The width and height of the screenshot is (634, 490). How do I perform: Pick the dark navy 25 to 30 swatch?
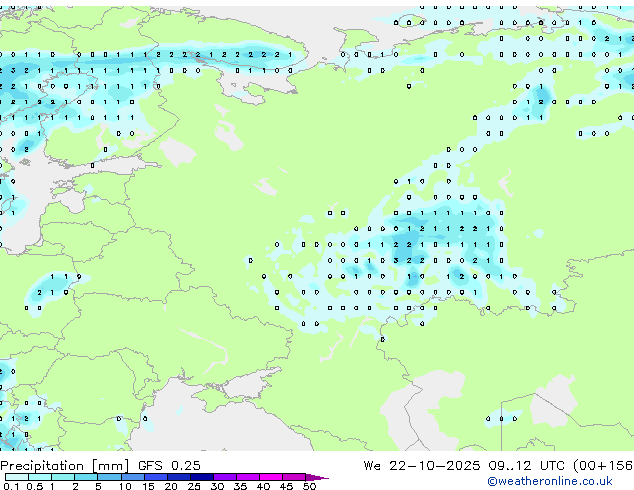(202, 477)
